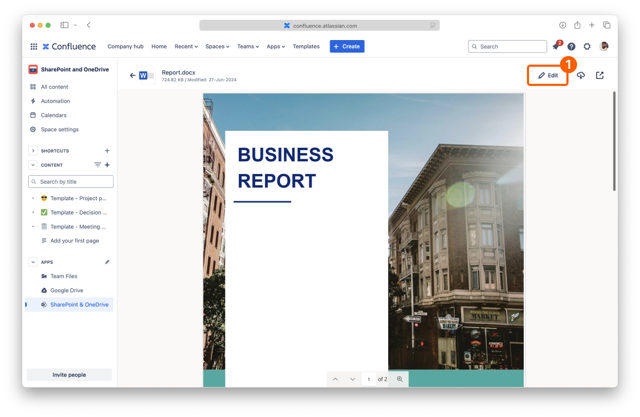The height and width of the screenshot is (417, 640).
Task: Open the Spaces dropdown menu
Action: click(217, 46)
